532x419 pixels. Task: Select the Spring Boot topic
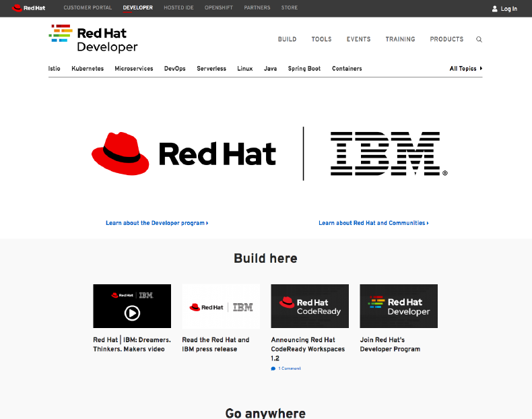point(304,69)
